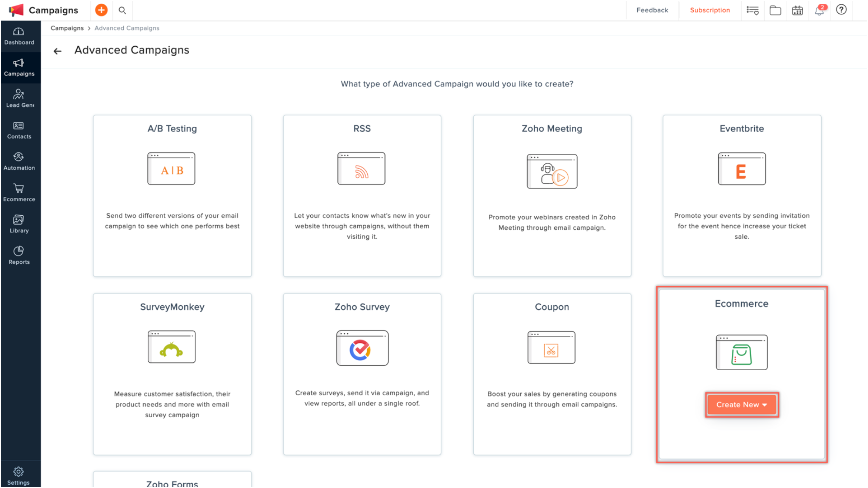
Task: Open Ecommerce in the sidebar
Action: coord(19,193)
